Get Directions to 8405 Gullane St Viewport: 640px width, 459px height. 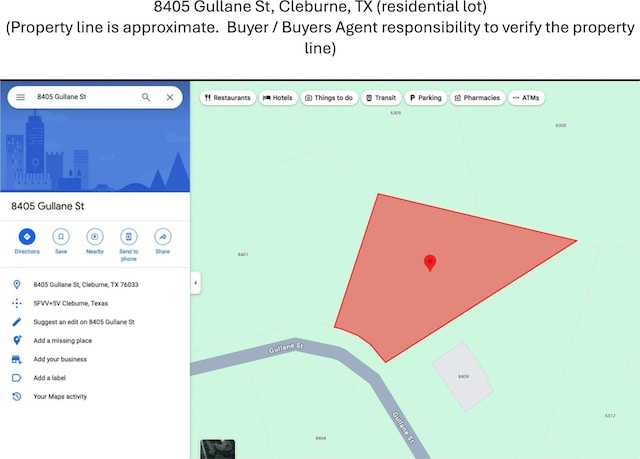pyautogui.click(x=27, y=241)
